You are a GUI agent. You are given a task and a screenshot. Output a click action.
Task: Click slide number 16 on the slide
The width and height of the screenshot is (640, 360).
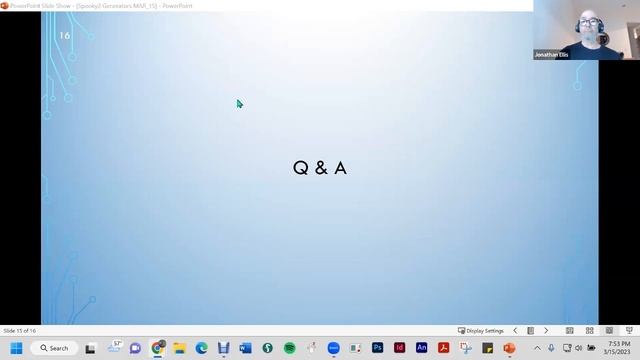click(x=65, y=36)
